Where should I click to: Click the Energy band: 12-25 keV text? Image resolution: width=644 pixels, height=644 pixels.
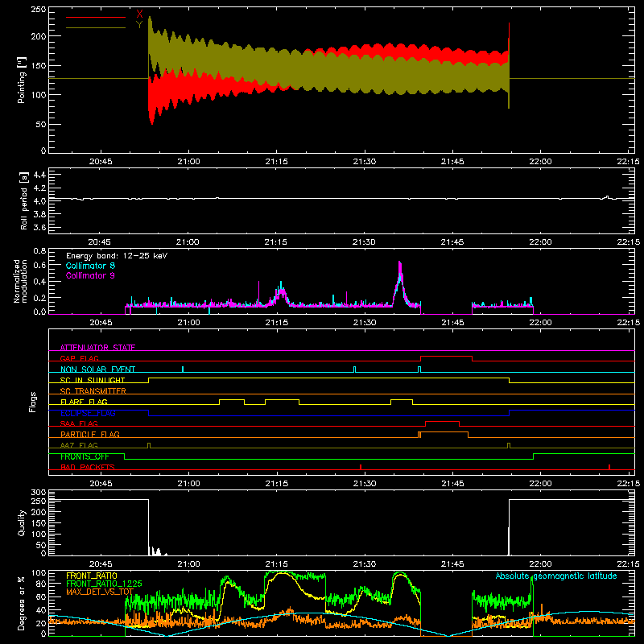pyautogui.click(x=117, y=256)
